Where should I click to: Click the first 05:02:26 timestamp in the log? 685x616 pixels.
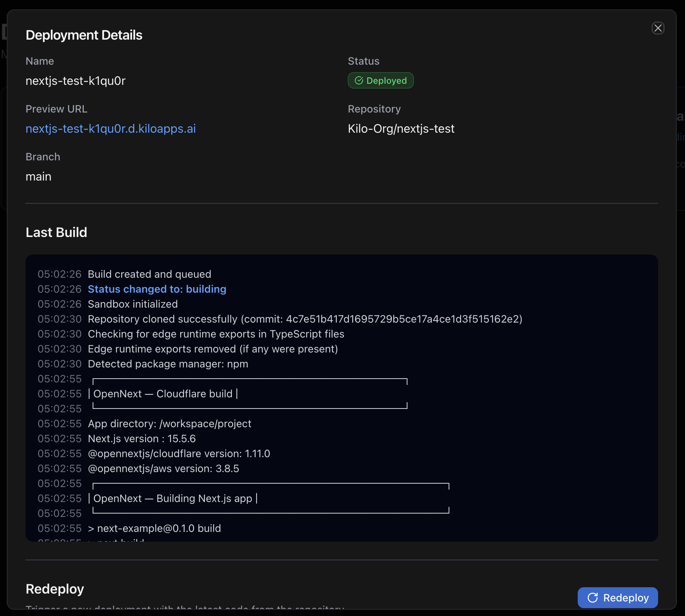(x=59, y=274)
